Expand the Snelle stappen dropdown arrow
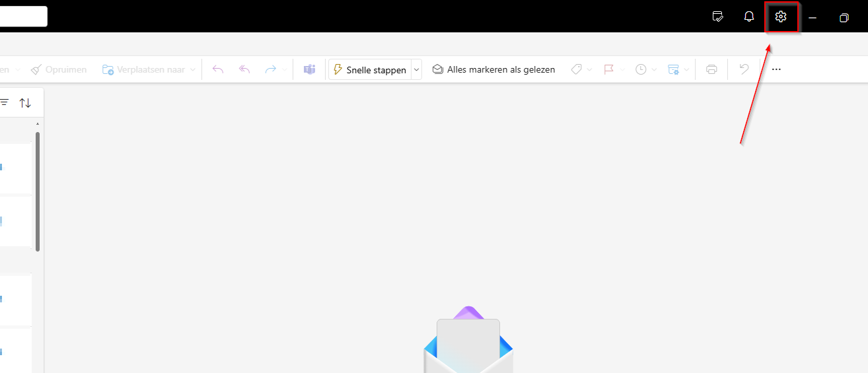Viewport: 868px width, 373px height. pos(416,69)
